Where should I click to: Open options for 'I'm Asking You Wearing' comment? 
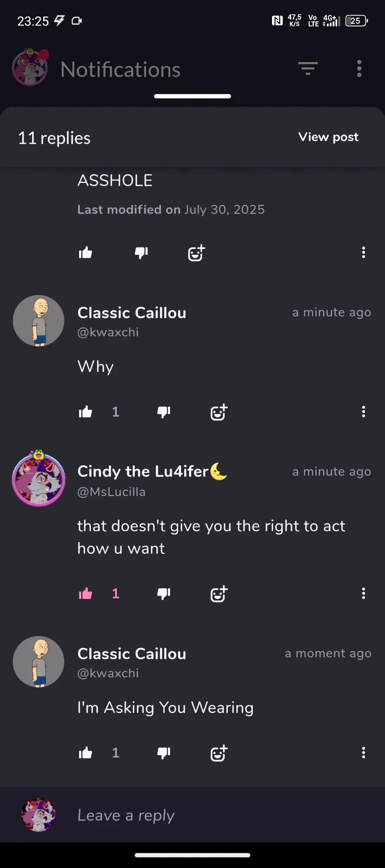click(x=364, y=753)
